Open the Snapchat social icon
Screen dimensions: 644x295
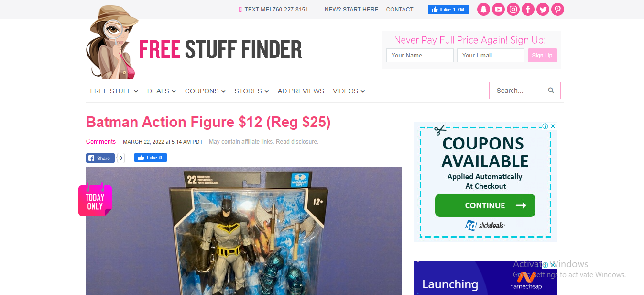pyautogui.click(x=484, y=10)
